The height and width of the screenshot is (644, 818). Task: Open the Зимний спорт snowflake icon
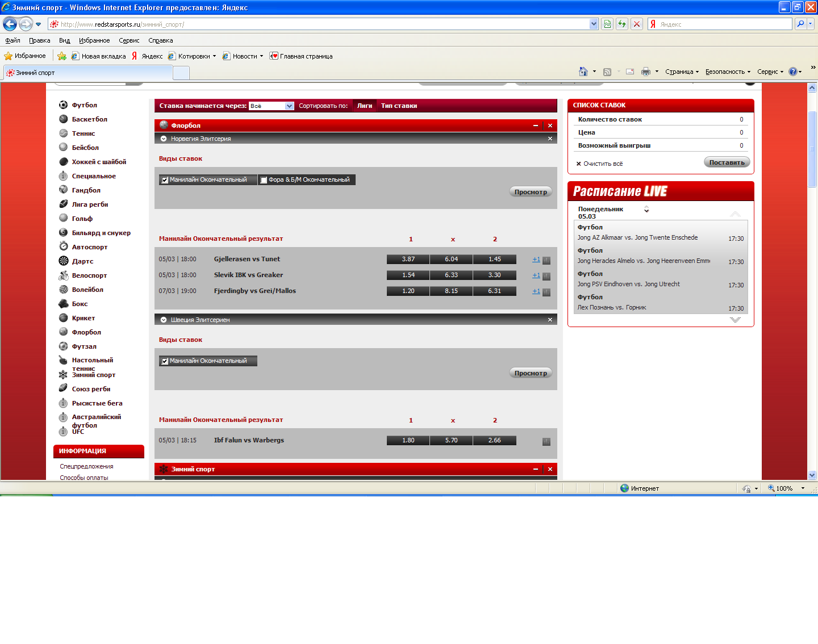pyautogui.click(x=63, y=375)
